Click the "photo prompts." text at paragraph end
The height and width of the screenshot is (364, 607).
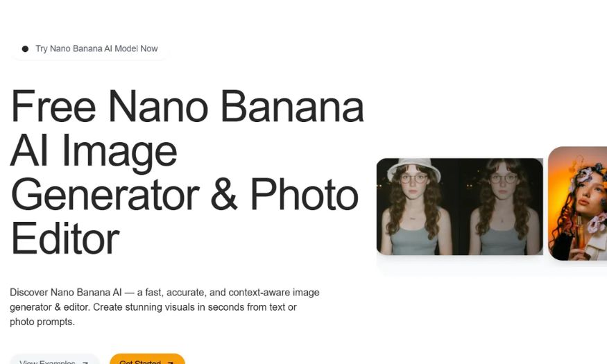(42, 322)
